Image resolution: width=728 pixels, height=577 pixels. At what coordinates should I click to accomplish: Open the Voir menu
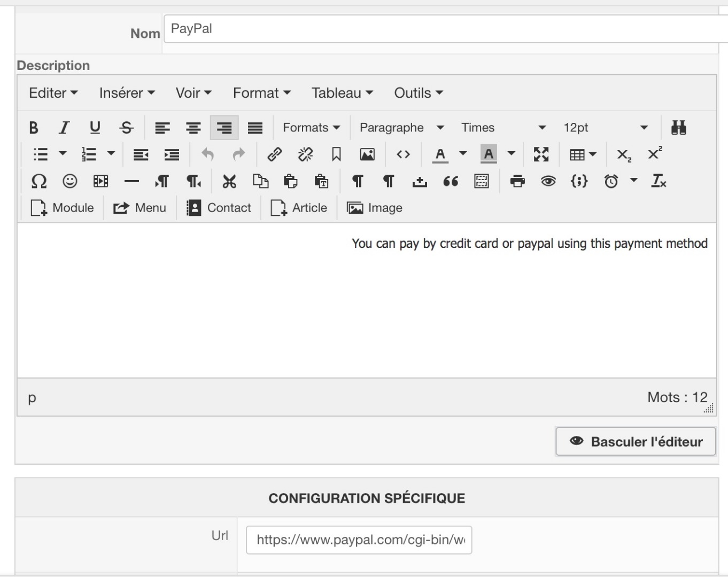pyautogui.click(x=193, y=93)
